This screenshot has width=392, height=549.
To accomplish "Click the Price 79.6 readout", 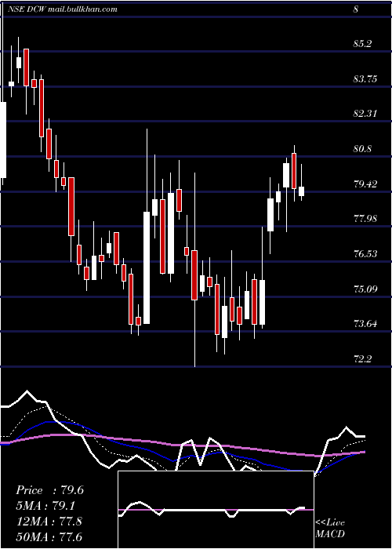I will [49, 490].
